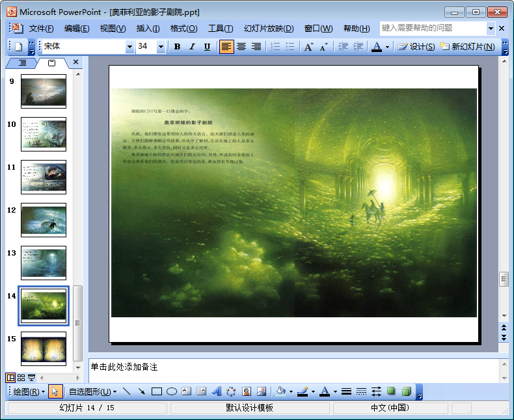Insert diagram or organization chart
Viewport: 514px width, 420px height.
tap(231, 391)
